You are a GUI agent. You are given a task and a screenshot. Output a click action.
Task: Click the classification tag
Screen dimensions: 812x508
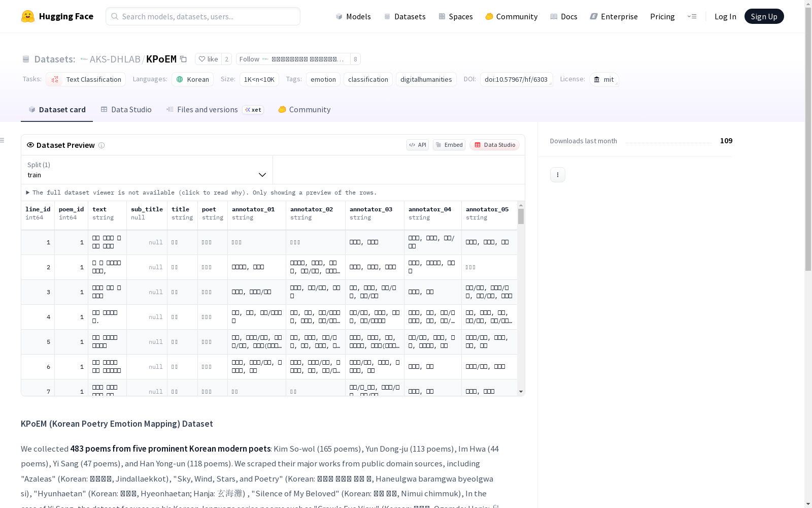pyautogui.click(x=368, y=79)
